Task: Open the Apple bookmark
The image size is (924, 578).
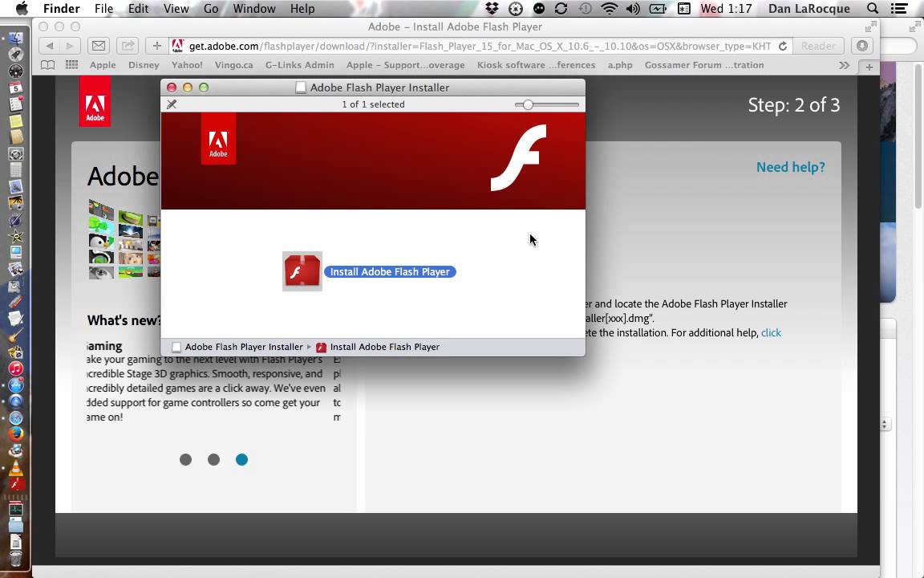Action: [x=103, y=66]
